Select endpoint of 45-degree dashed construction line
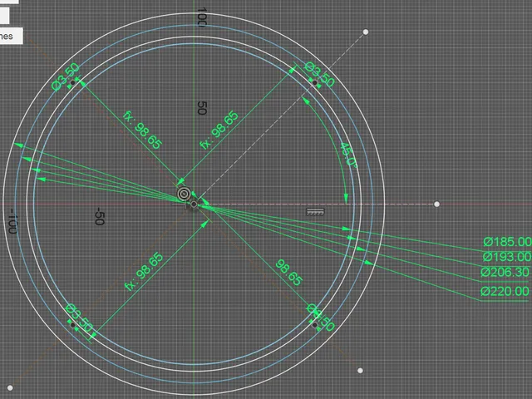Viewport: 532px width, 399px height. point(366,32)
